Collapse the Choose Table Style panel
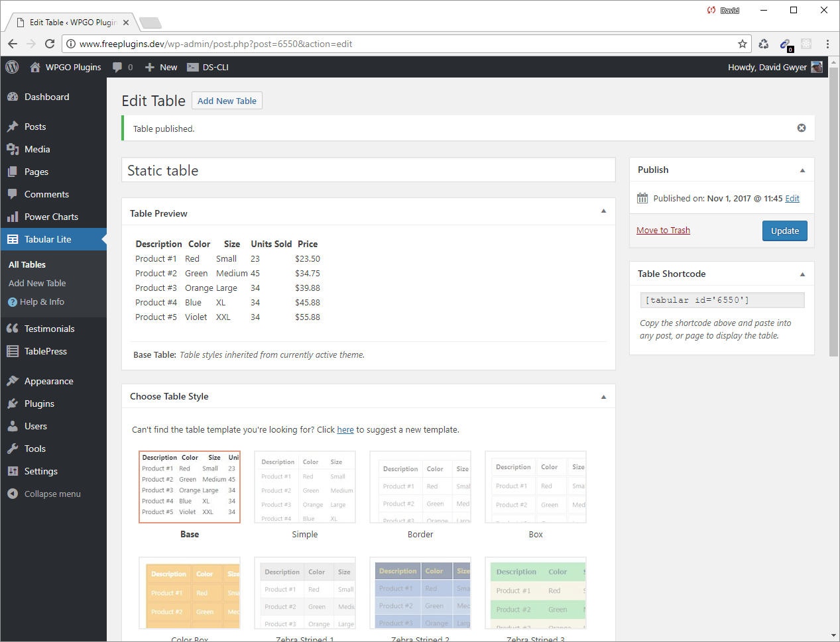 603,397
